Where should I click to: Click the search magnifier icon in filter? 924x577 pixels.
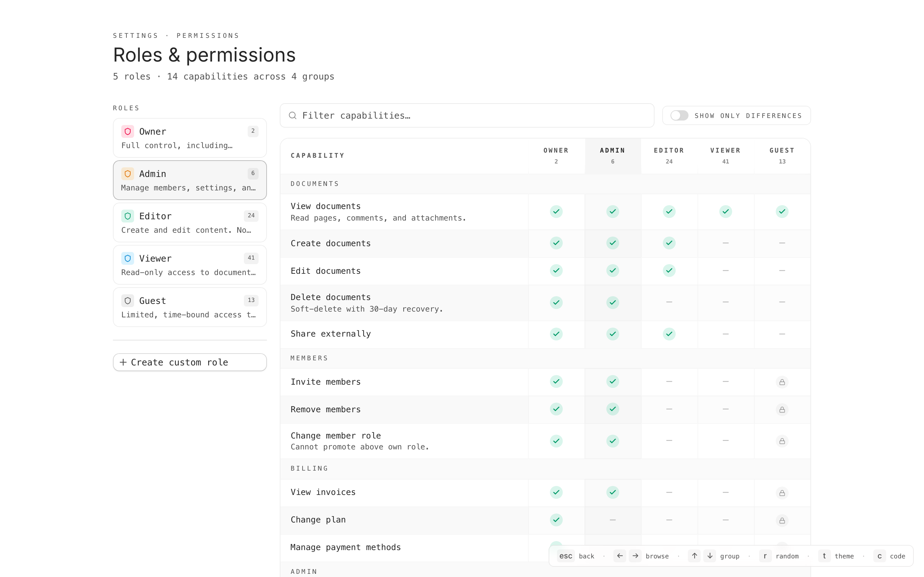pyautogui.click(x=293, y=115)
